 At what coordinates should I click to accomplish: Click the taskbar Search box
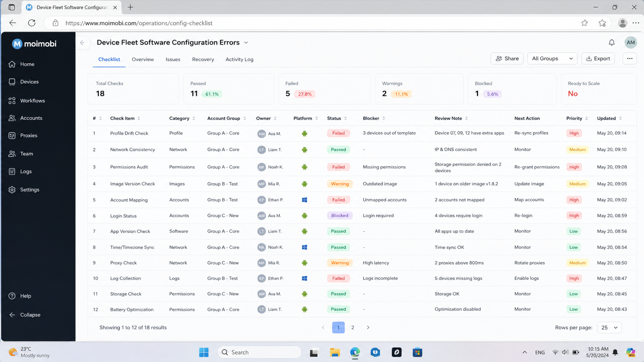point(259,352)
